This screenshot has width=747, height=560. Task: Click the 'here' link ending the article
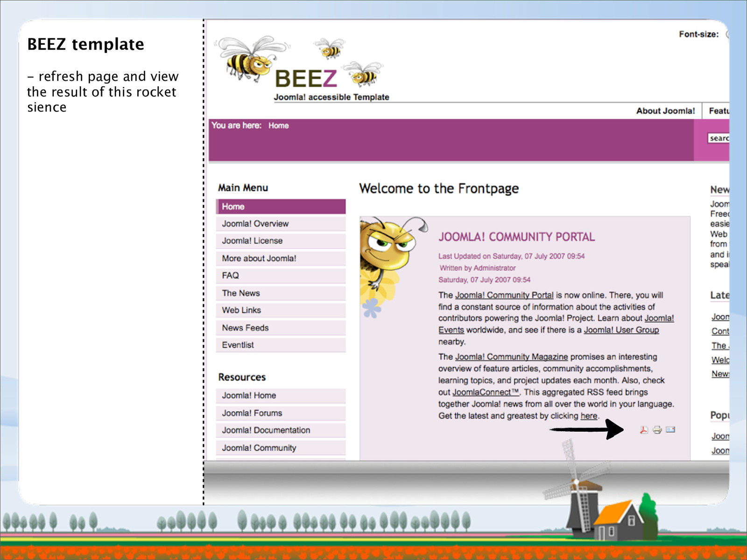coord(589,416)
